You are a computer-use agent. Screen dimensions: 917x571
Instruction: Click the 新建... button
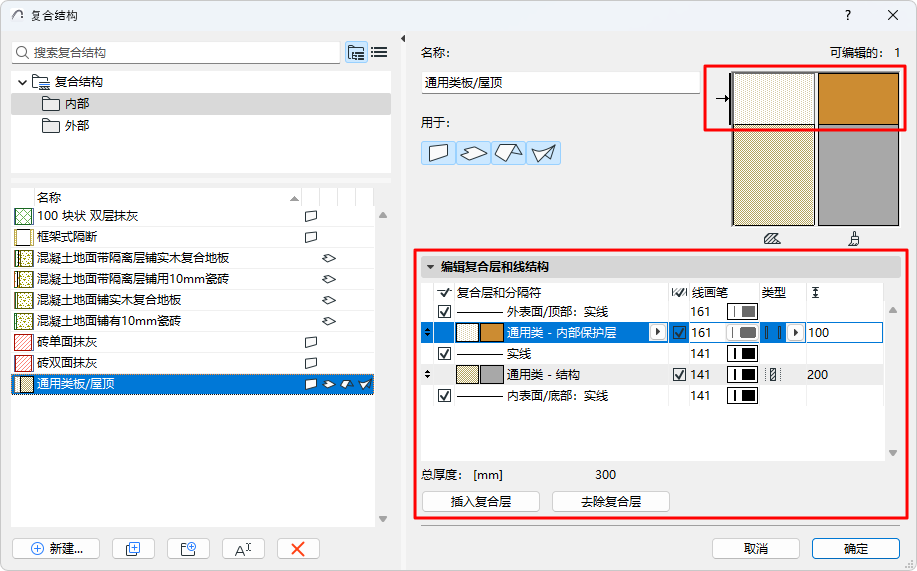coord(56,549)
